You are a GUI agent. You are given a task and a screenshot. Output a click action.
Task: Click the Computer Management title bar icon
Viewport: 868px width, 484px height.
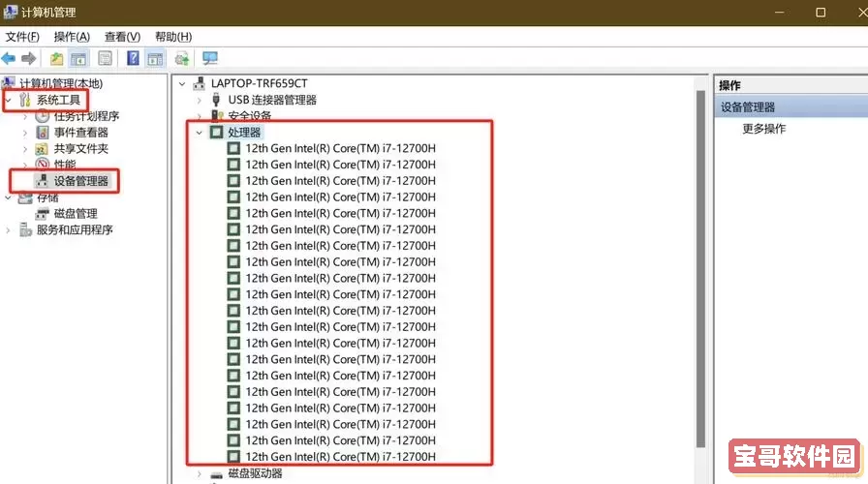(10, 12)
